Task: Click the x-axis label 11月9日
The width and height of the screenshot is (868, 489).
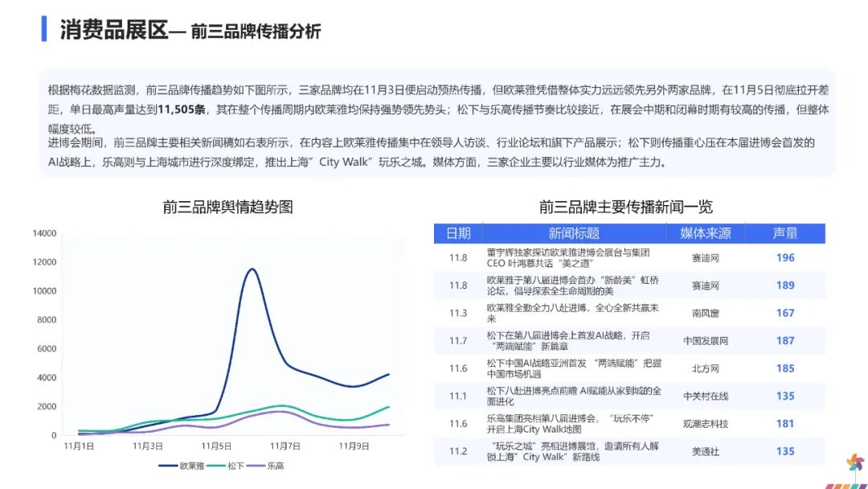Action: click(x=354, y=446)
